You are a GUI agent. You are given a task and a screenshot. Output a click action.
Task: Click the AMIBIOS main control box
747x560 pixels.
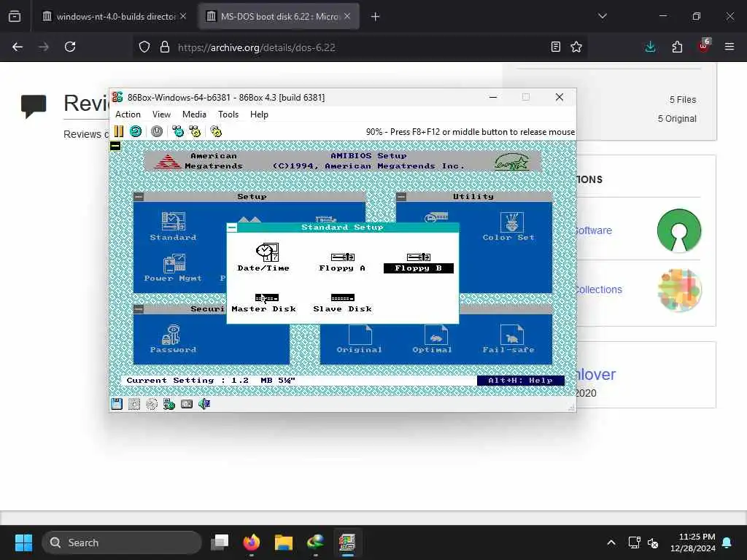pos(115,146)
